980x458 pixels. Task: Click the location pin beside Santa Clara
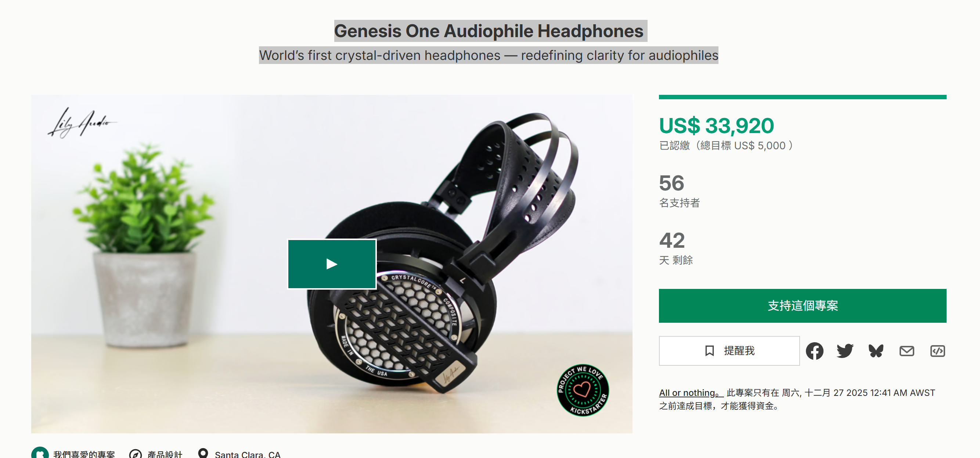tap(203, 453)
